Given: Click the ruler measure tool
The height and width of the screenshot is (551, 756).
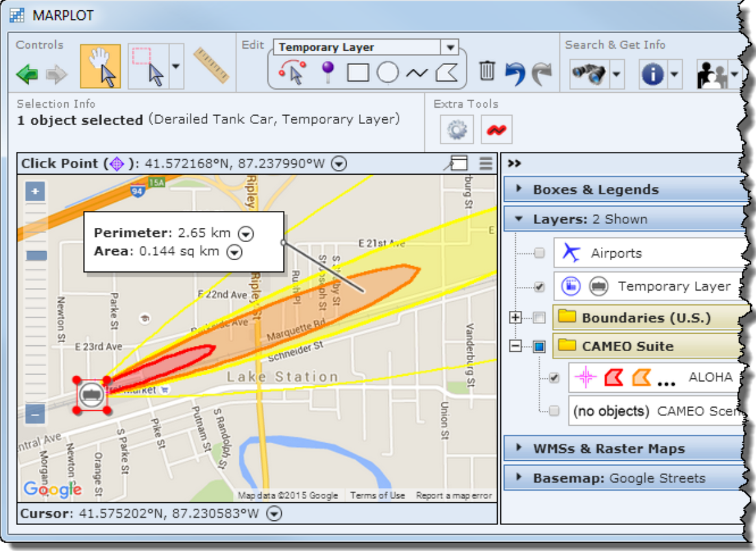Looking at the screenshot, I should coord(211,66).
